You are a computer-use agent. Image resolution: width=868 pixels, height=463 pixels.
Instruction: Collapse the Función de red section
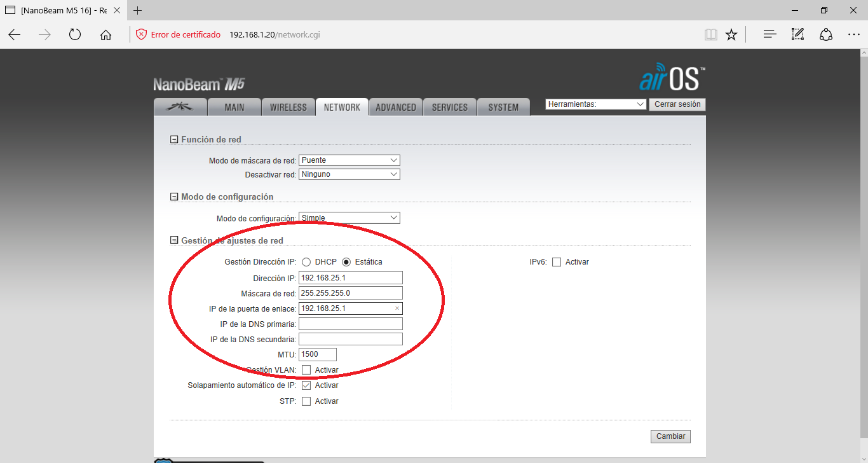(174, 140)
